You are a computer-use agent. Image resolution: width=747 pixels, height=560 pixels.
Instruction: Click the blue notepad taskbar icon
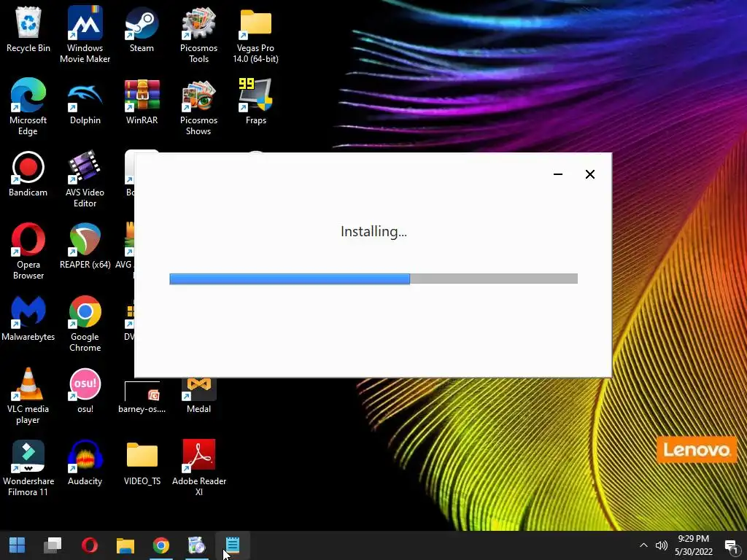point(233,545)
